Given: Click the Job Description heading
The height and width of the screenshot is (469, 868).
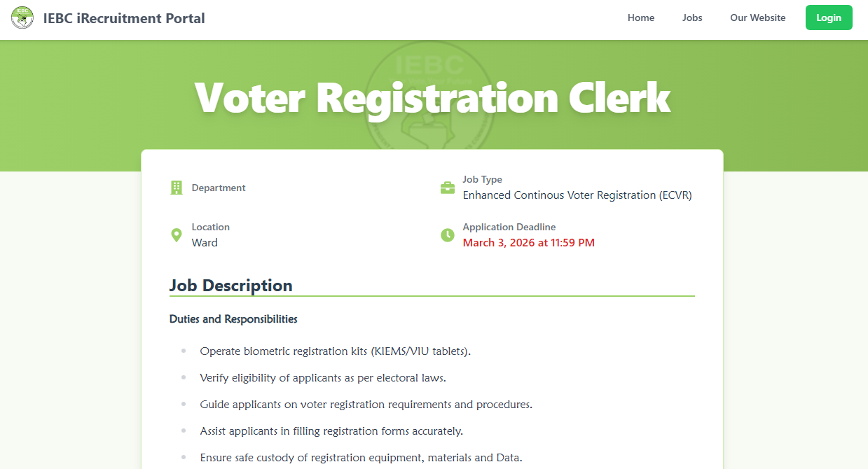Looking at the screenshot, I should (230, 286).
